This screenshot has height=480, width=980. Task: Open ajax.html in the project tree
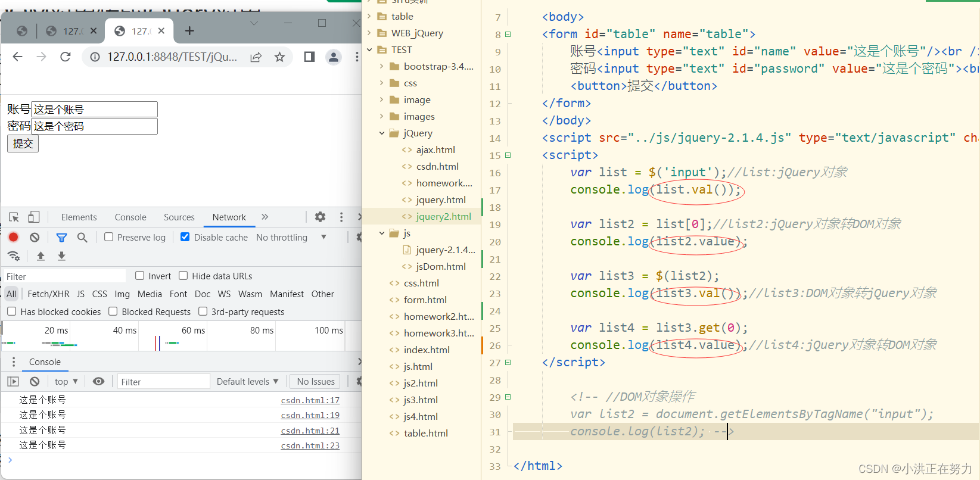point(435,149)
